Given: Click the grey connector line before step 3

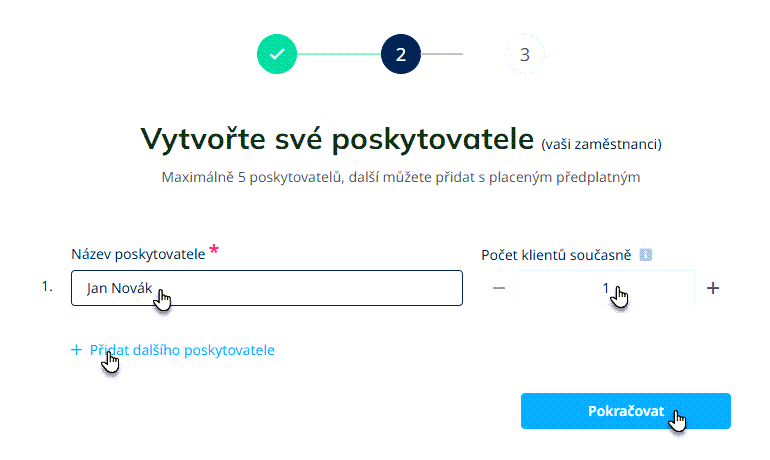Looking at the screenshot, I should coord(443,54).
